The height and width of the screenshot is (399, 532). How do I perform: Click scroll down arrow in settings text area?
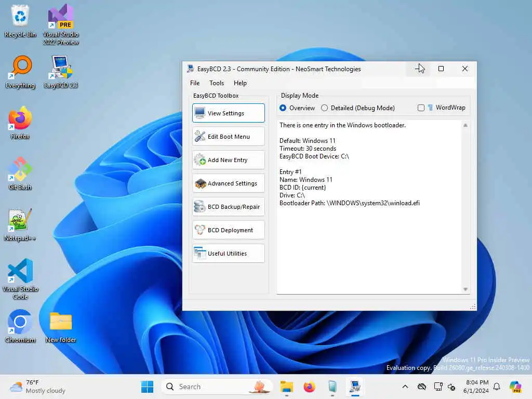coord(465,289)
